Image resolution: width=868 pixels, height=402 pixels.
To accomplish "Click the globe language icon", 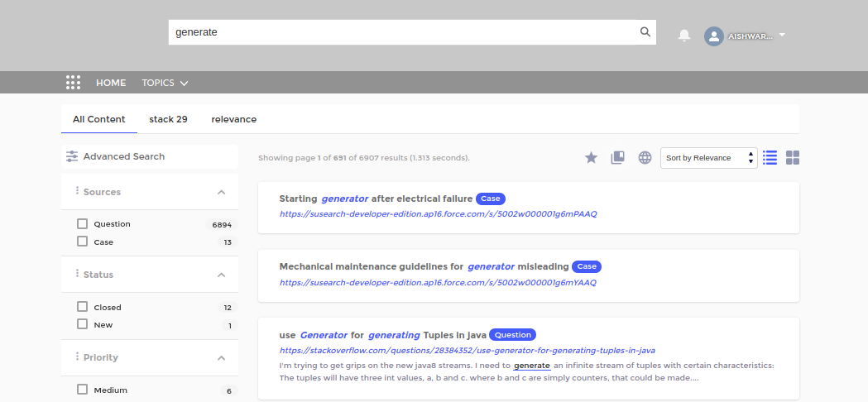I will click(x=645, y=157).
